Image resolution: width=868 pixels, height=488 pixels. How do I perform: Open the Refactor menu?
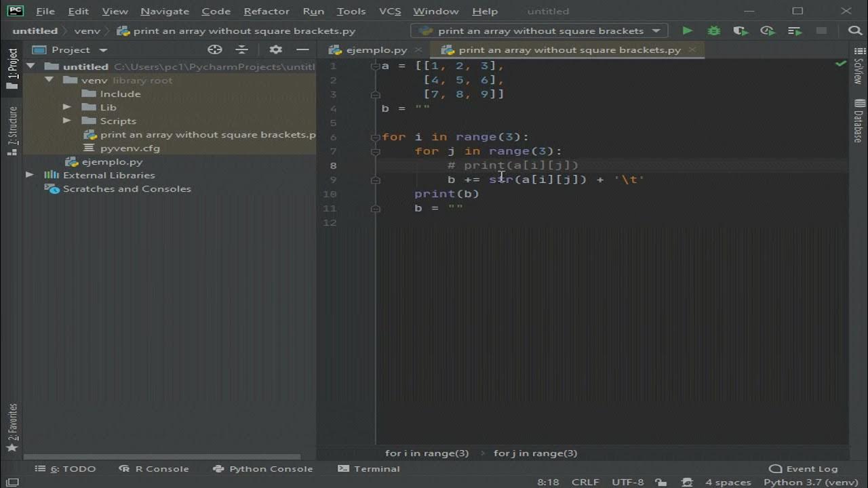point(267,11)
